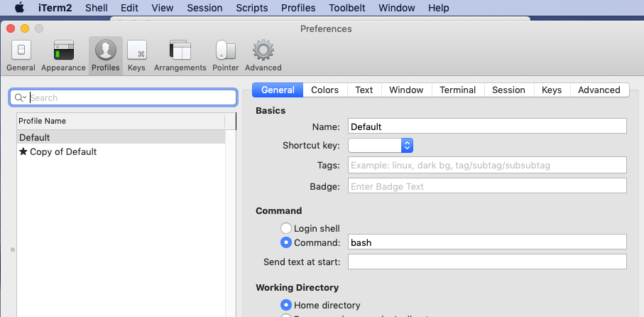Select the Command radio button
The width and height of the screenshot is (644, 317).
tap(286, 242)
